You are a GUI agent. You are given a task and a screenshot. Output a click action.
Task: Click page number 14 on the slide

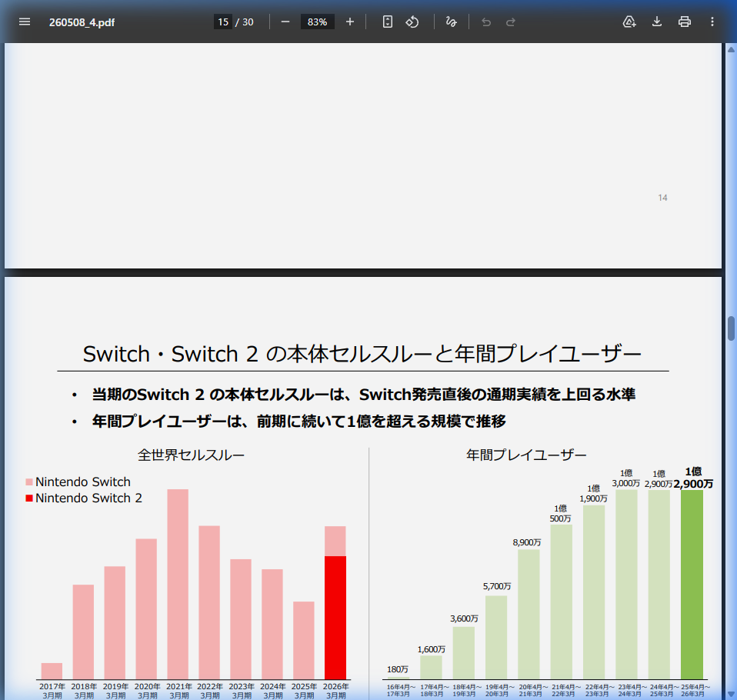[662, 198]
